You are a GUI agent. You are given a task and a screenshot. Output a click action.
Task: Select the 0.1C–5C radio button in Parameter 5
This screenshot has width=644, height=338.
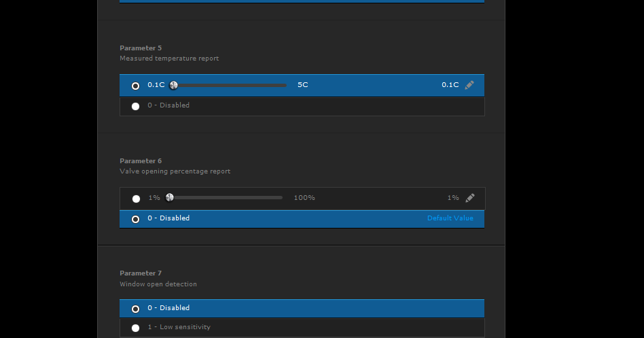(x=136, y=86)
